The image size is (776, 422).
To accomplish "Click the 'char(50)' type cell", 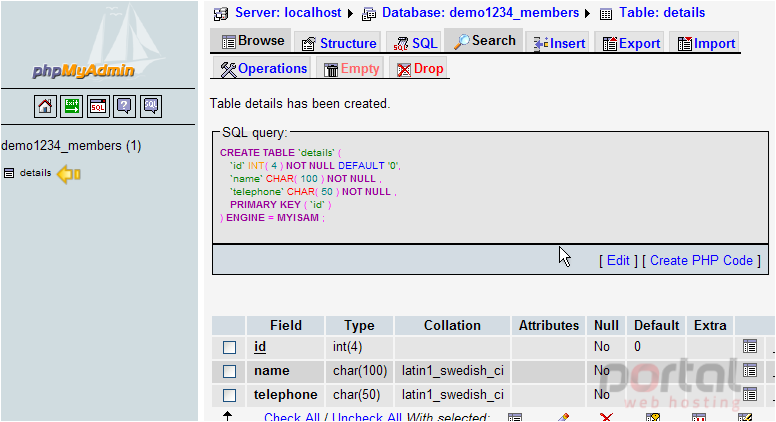I will coord(356,395).
